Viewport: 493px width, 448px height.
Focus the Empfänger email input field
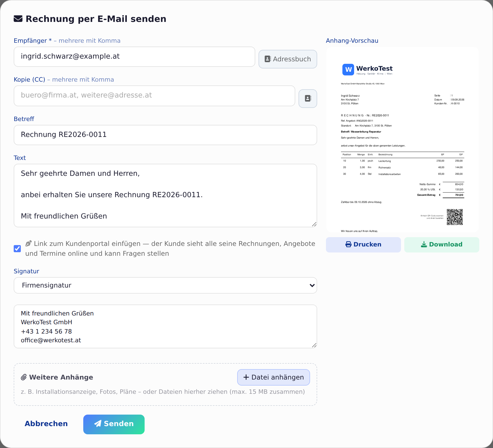[134, 57]
